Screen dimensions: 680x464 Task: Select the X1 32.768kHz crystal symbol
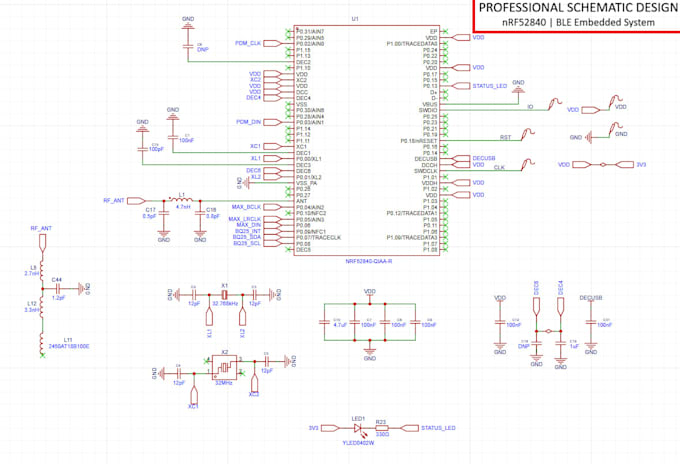point(224,295)
